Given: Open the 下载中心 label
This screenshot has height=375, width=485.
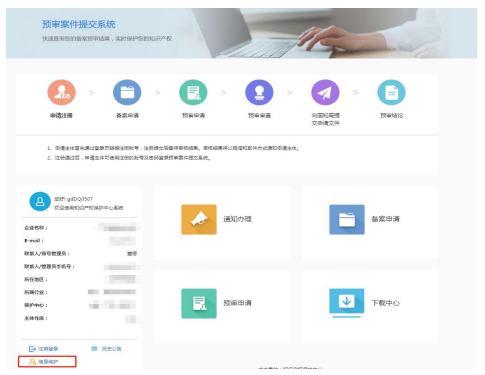Looking at the screenshot, I should pos(386,303).
